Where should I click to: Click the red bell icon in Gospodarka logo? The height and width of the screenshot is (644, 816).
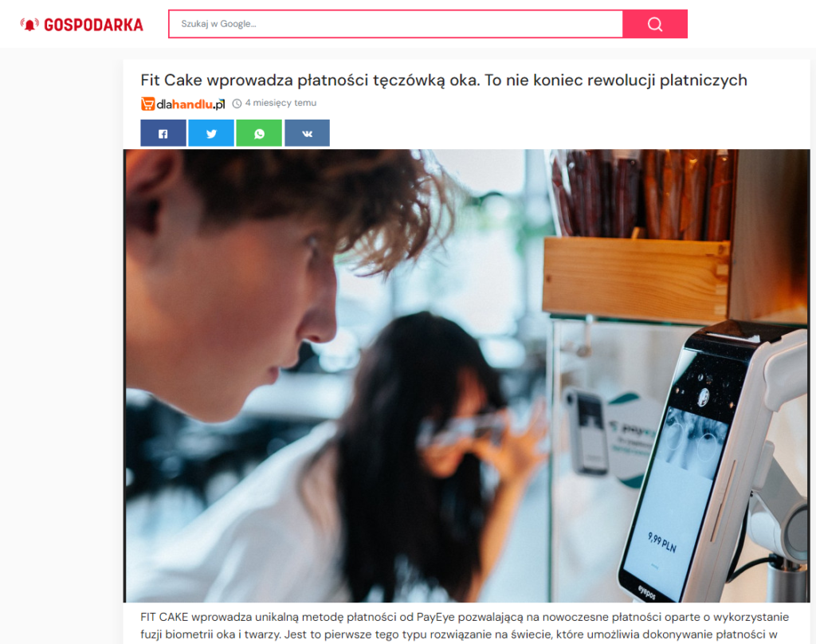click(x=29, y=25)
